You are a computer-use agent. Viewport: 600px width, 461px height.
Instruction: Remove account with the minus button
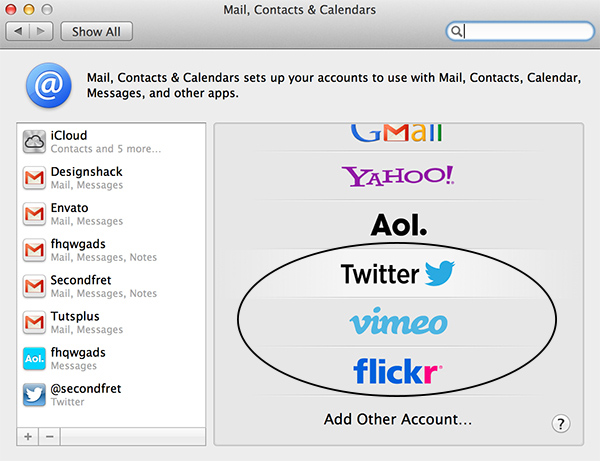coord(49,437)
